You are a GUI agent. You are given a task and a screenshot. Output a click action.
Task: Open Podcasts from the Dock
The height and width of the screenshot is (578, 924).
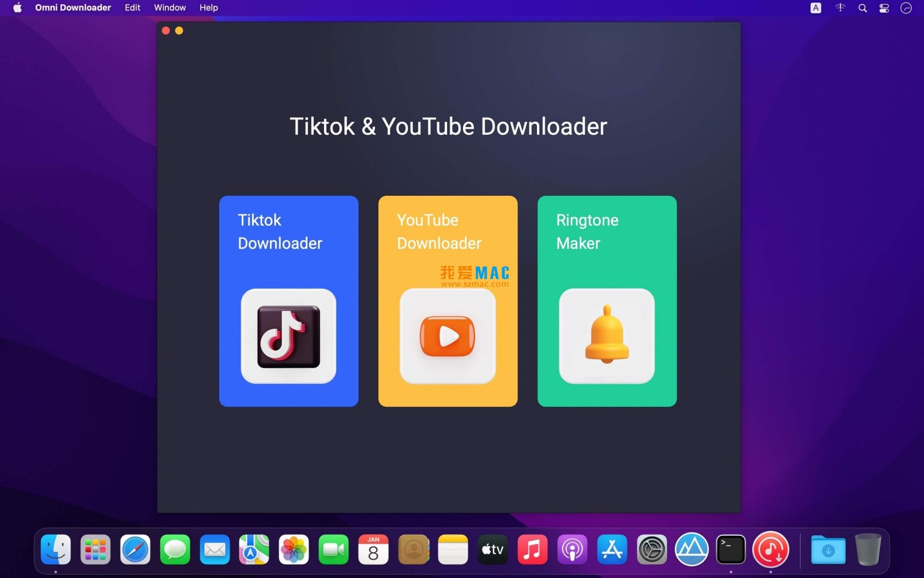click(x=572, y=549)
